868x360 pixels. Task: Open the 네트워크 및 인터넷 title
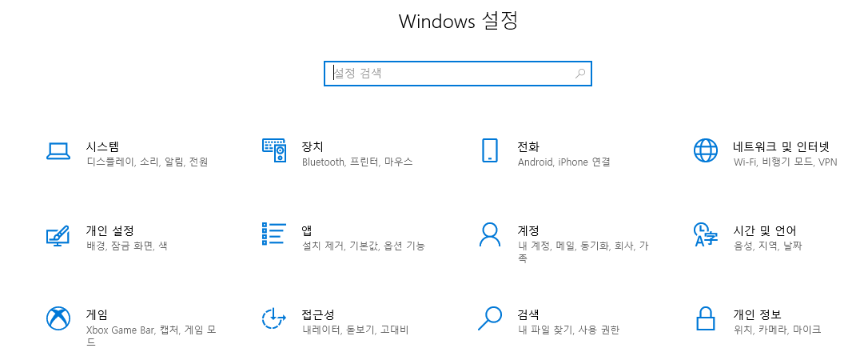[x=782, y=146]
